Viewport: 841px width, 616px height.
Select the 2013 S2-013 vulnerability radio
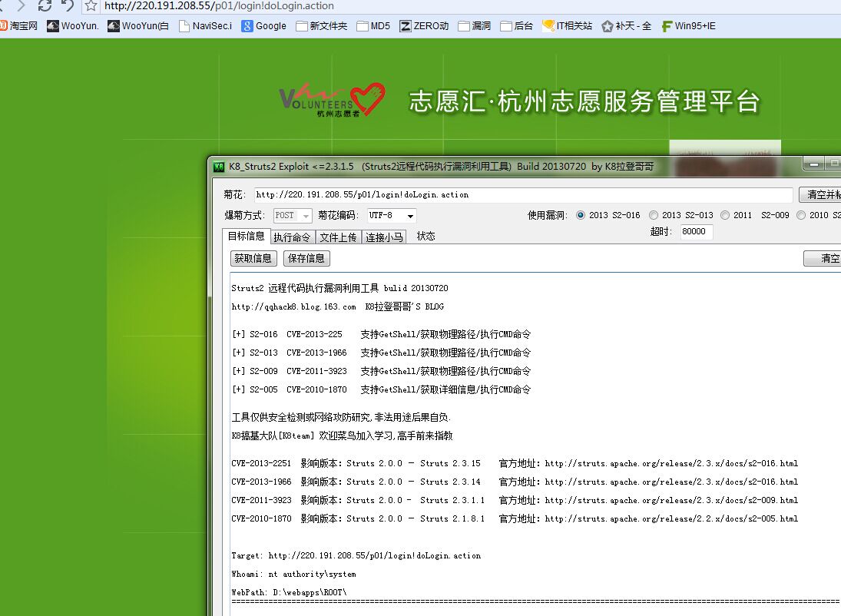click(654, 215)
